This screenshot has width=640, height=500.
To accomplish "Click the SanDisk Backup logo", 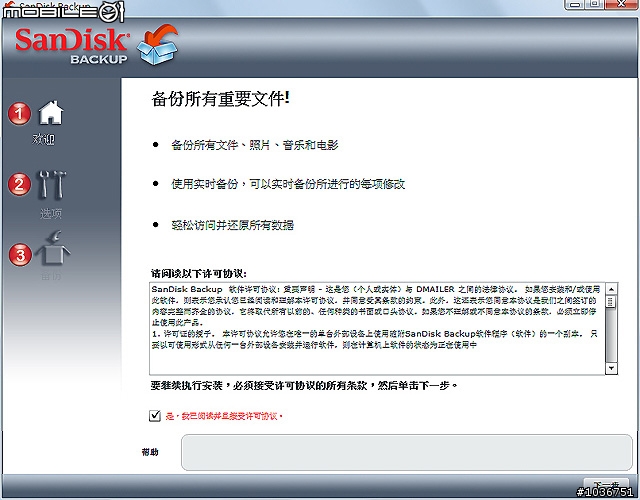I will click(x=72, y=45).
